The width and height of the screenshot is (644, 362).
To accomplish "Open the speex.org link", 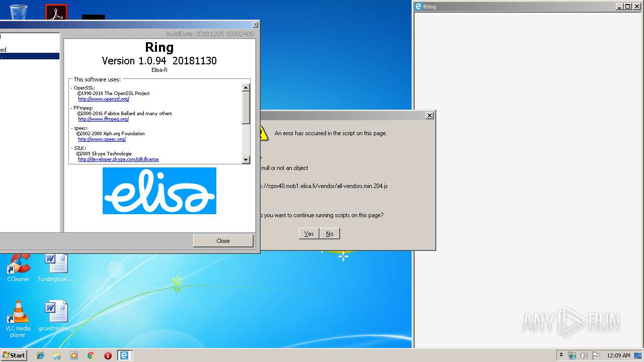I will tap(102, 139).
